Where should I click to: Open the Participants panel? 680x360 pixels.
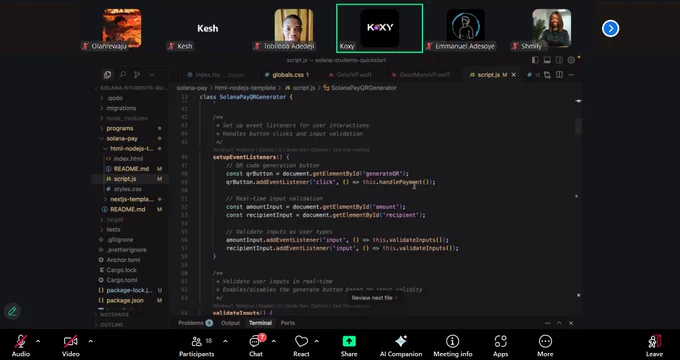pyautogui.click(x=196, y=346)
